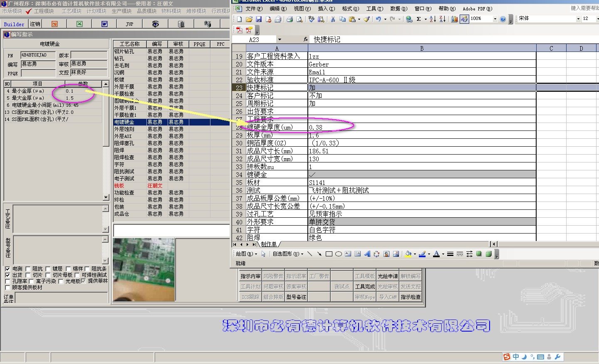Enable the 孔隙率 checkbox
This screenshot has width=599, height=364.
pyautogui.click(x=7, y=281)
